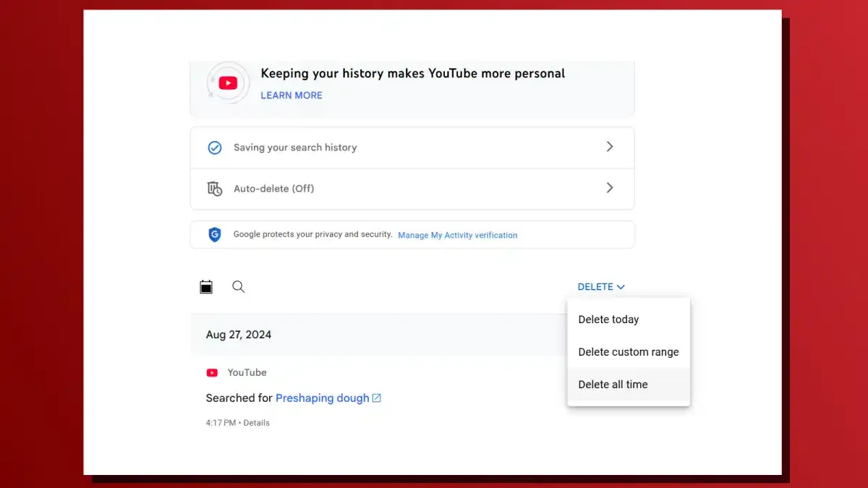This screenshot has width=868, height=488.
Task: Click the Auto-delete (Off) label text
Action: pyautogui.click(x=273, y=189)
